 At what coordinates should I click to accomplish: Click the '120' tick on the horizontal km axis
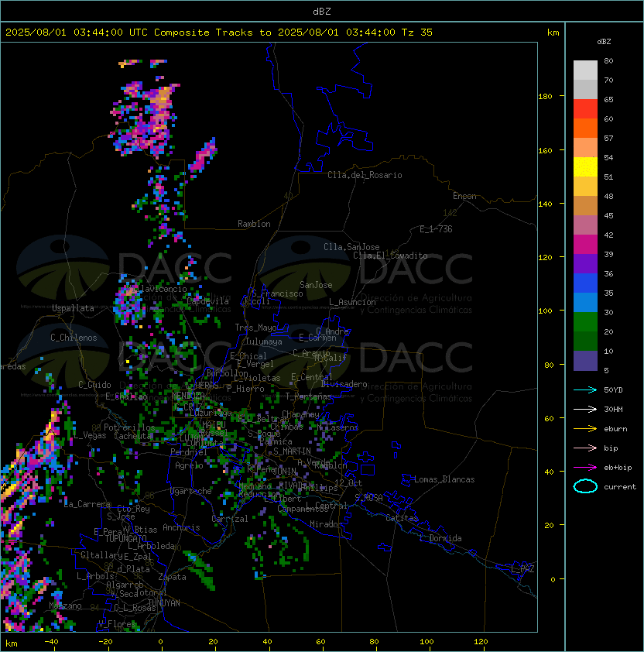click(x=481, y=642)
